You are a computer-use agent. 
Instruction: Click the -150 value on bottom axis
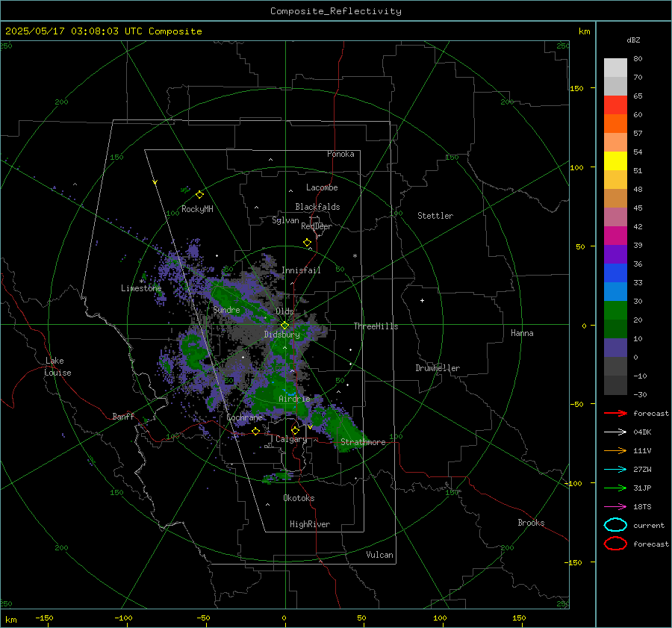44,618
